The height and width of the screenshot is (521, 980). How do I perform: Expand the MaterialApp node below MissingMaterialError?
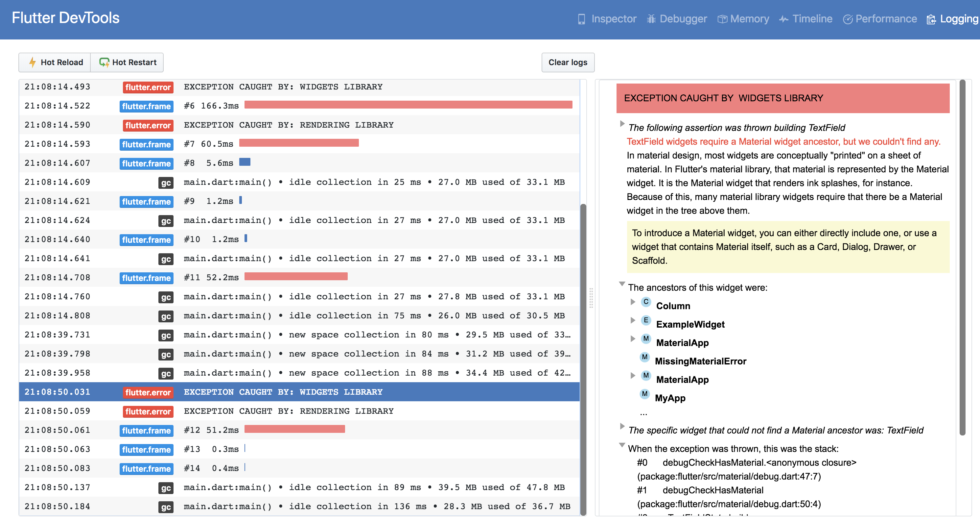pos(633,376)
